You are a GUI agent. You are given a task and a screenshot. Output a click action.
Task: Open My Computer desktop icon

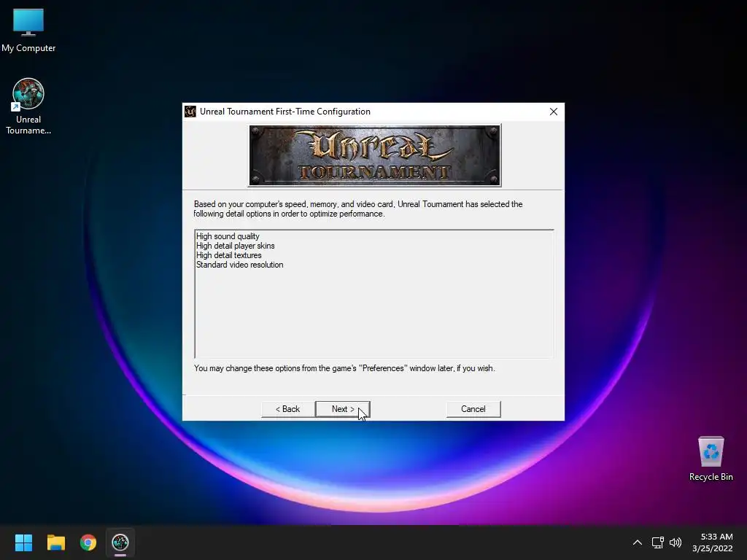coord(28,31)
